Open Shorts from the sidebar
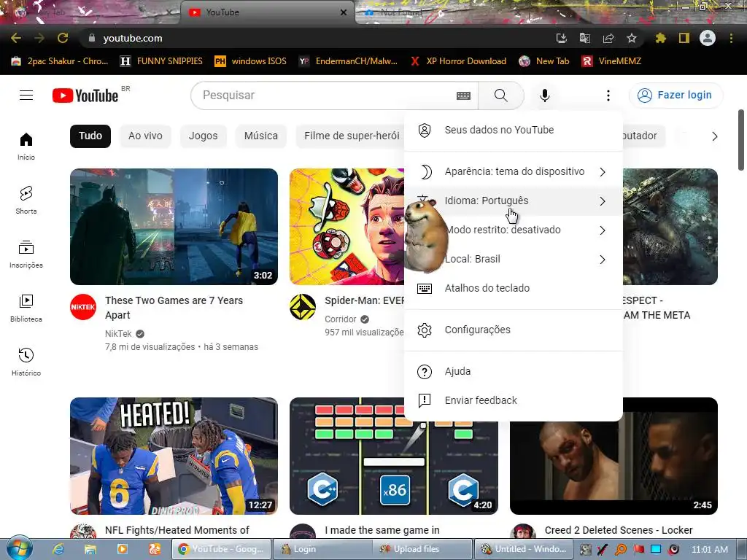747x560 pixels. coord(26,200)
